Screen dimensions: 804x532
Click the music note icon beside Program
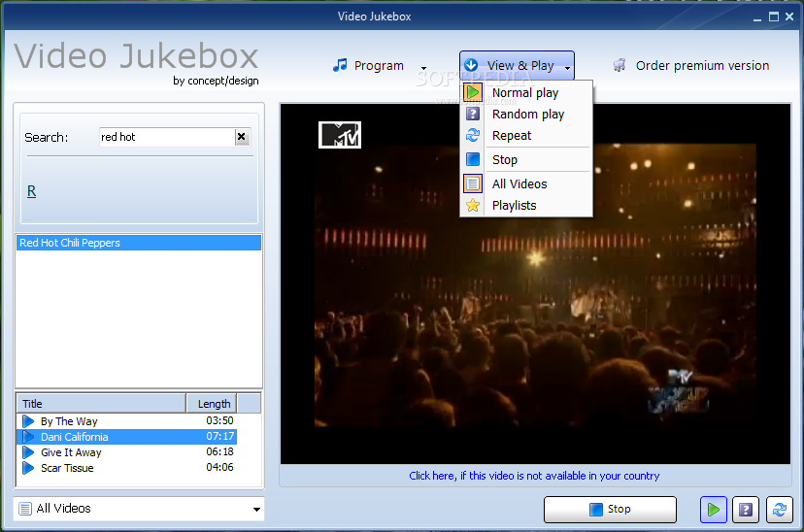click(x=340, y=65)
